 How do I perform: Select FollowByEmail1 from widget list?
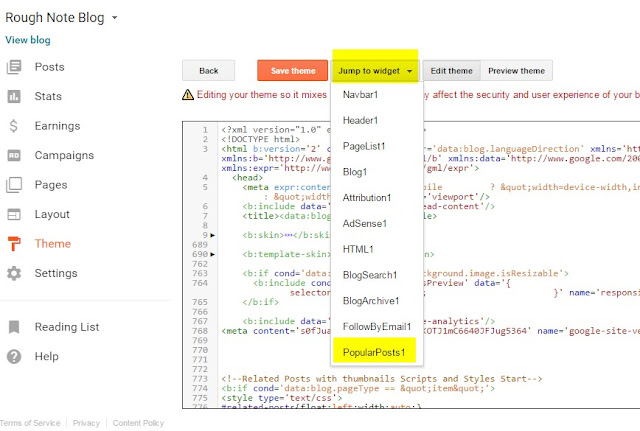click(377, 327)
